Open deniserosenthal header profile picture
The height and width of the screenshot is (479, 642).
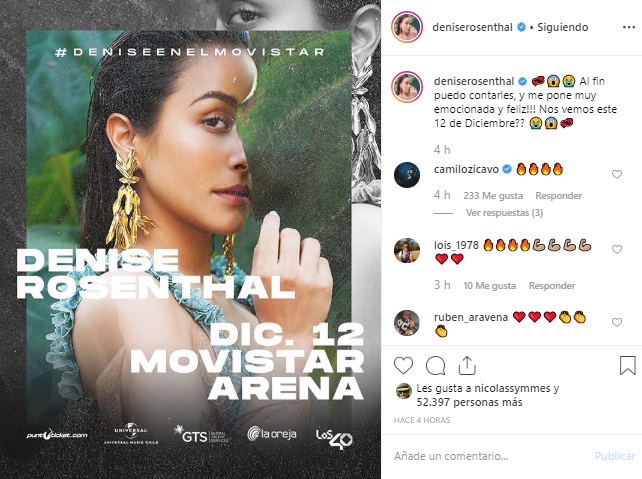[407, 27]
